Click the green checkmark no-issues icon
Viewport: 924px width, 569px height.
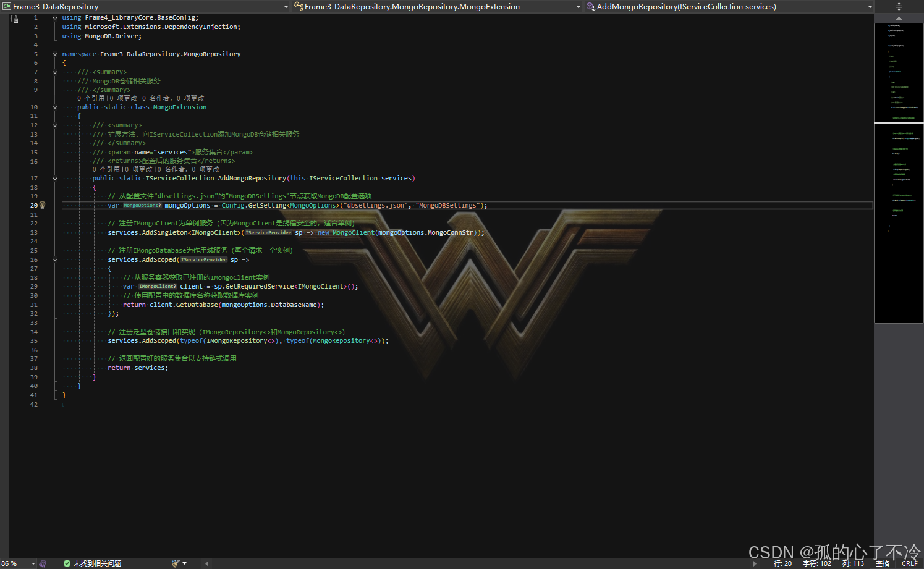(x=67, y=563)
